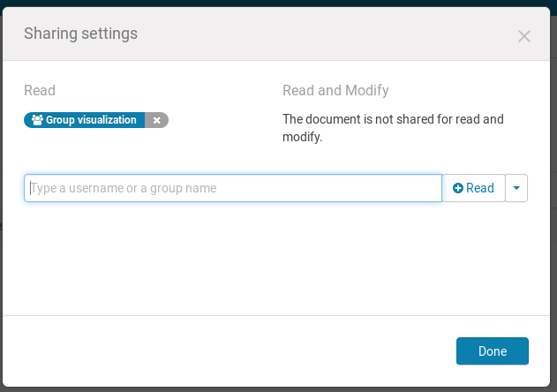
Task: Click dark backdrop below the dialog
Action: click(278, 388)
